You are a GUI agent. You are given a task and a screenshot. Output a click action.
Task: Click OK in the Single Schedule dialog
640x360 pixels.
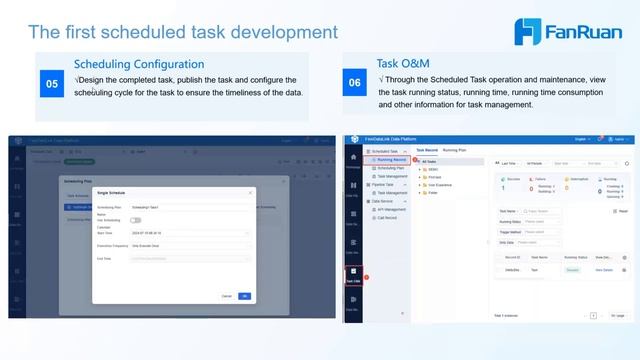(244, 296)
